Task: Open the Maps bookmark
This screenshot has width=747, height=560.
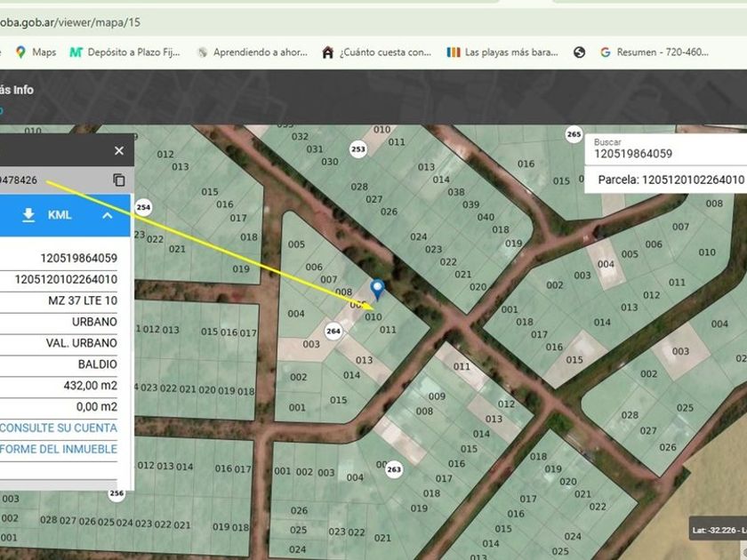Action: 36,52
